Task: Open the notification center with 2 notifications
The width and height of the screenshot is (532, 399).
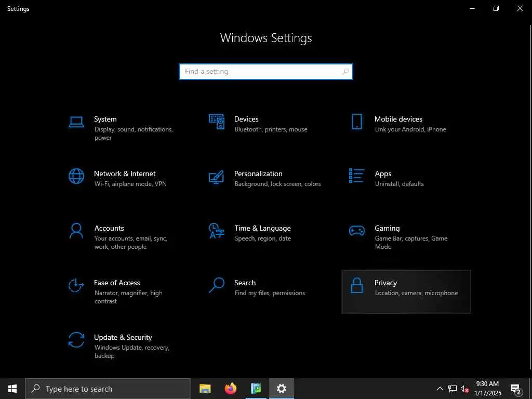Action: point(516,389)
